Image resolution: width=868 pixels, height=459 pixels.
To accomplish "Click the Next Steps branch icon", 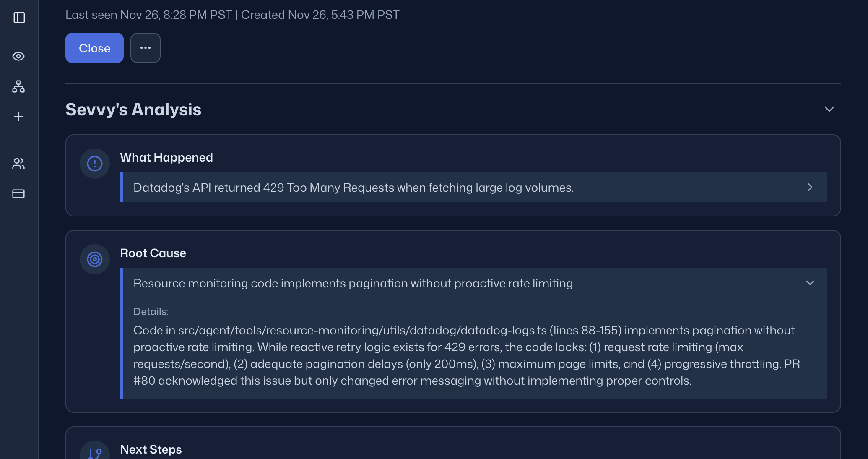I will pyautogui.click(x=95, y=453).
